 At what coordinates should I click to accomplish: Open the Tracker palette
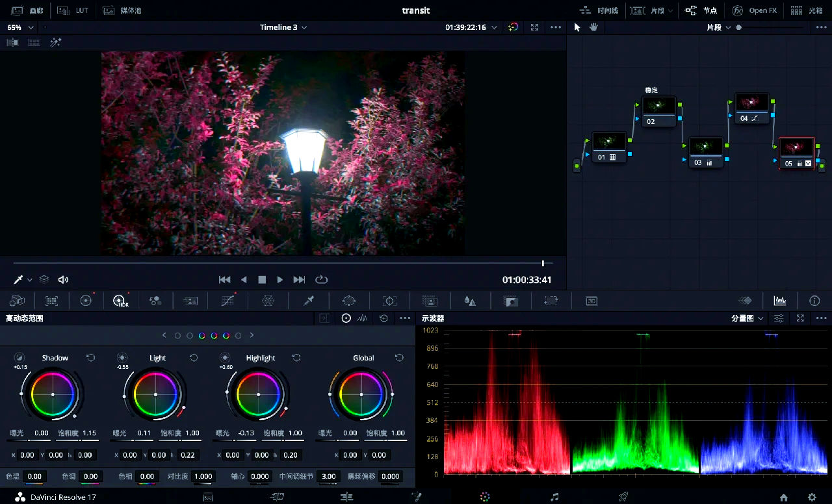pyautogui.click(x=389, y=300)
